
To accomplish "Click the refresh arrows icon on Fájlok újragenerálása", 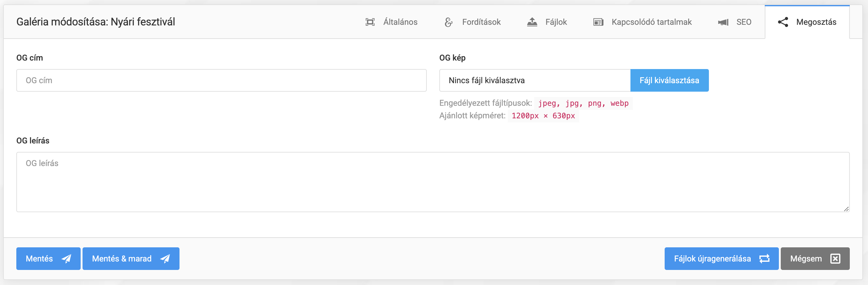I will (x=764, y=259).
